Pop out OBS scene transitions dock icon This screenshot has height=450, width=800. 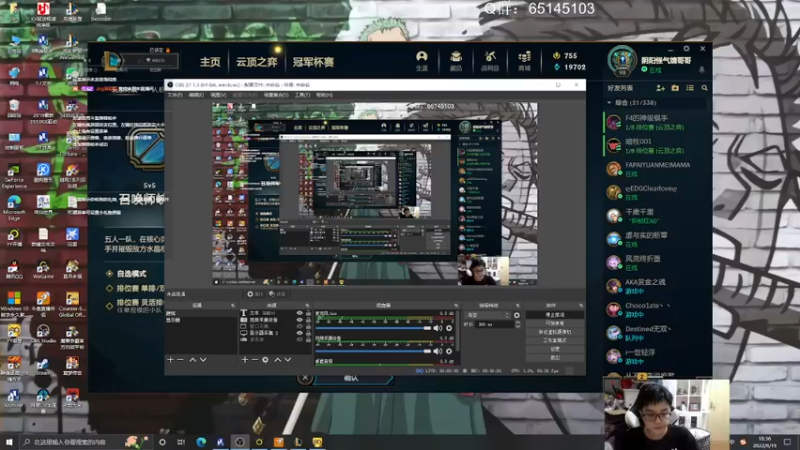(517, 305)
